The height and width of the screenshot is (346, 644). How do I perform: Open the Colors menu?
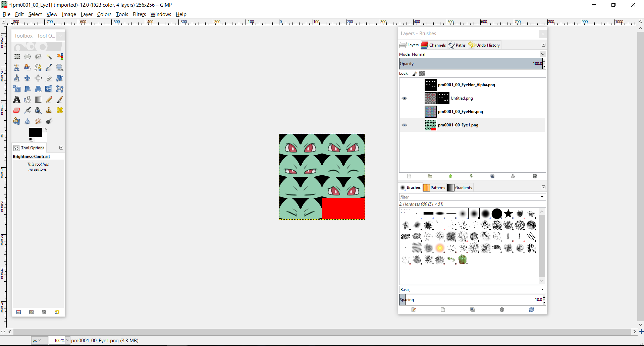tap(104, 14)
